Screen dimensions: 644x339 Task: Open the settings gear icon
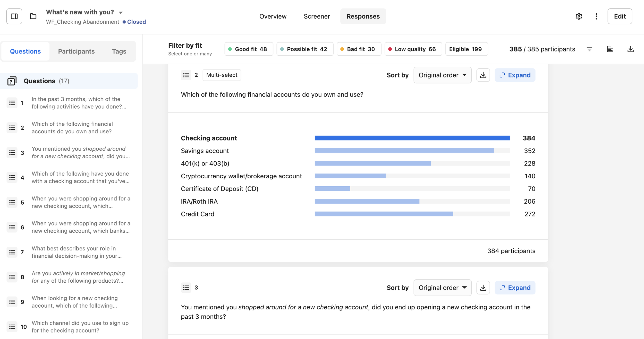[579, 16]
